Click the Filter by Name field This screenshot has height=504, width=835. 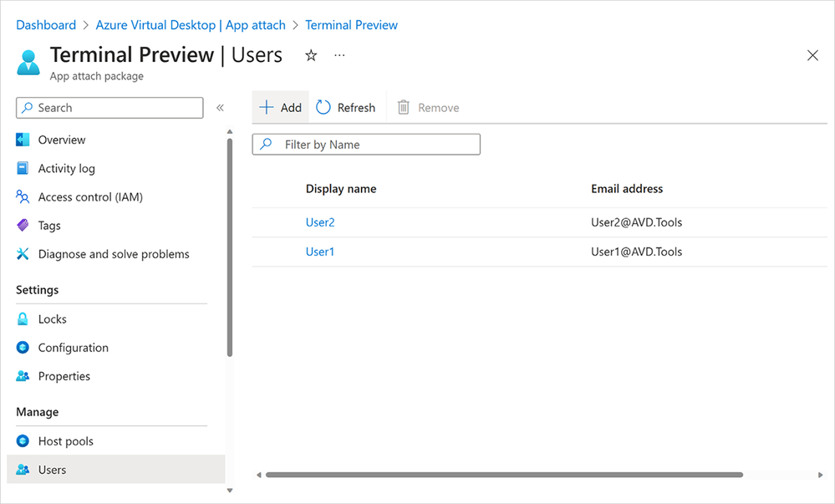(366, 145)
